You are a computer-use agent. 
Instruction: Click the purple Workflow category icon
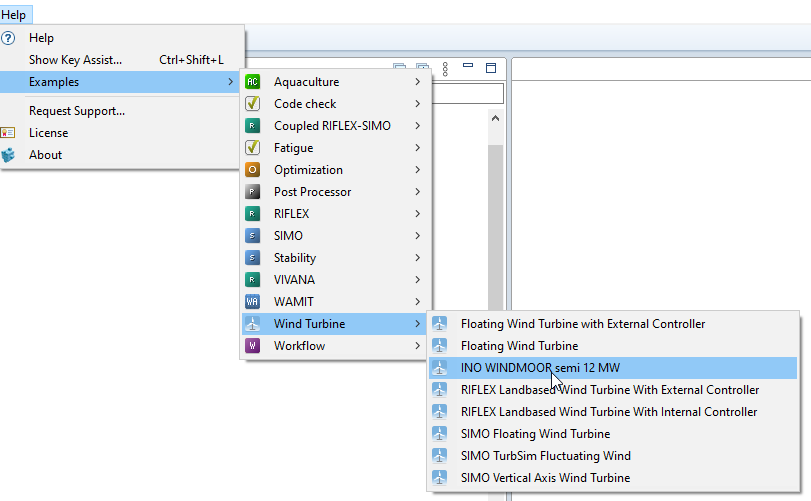coord(253,346)
